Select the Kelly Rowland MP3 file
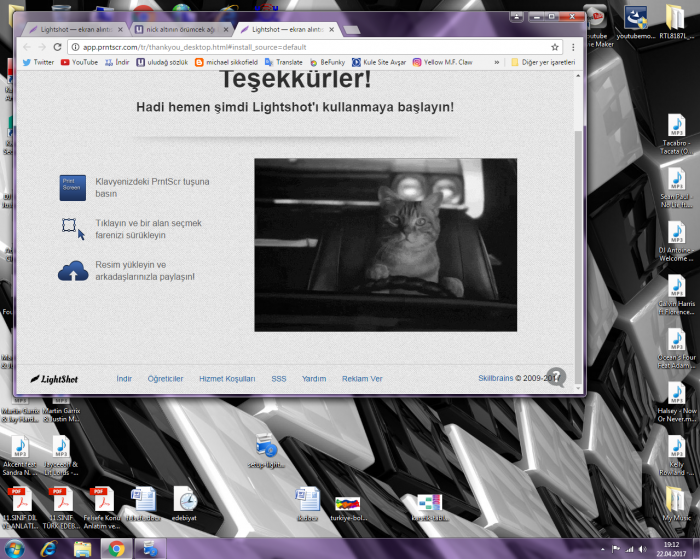The image size is (700, 559). (x=676, y=456)
